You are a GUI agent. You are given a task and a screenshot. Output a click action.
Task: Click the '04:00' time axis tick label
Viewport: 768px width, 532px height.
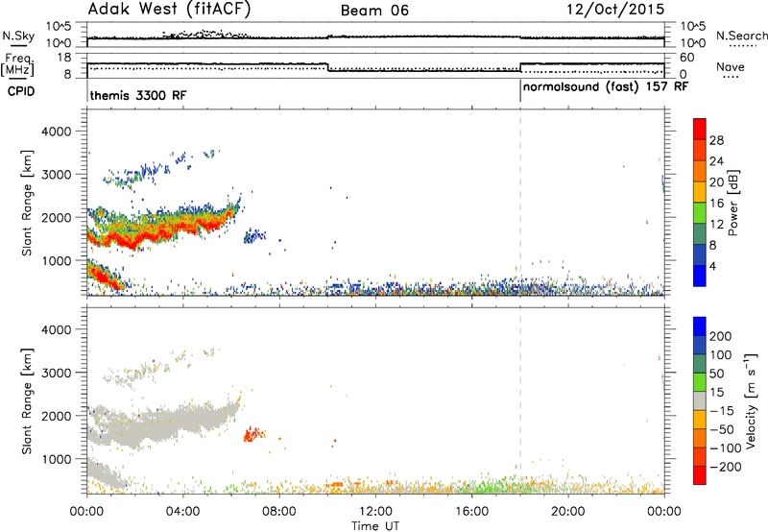click(x=183, y=512)
